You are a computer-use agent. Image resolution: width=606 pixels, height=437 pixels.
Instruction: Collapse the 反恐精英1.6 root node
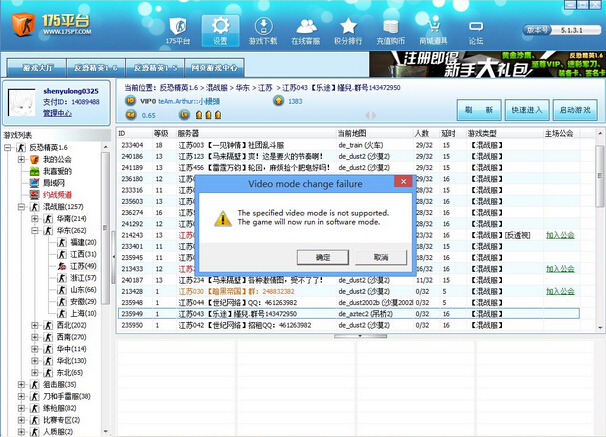click(8, 148)
